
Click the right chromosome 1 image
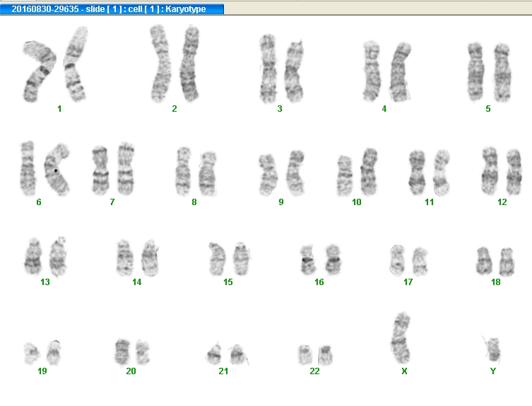[75, 64]
